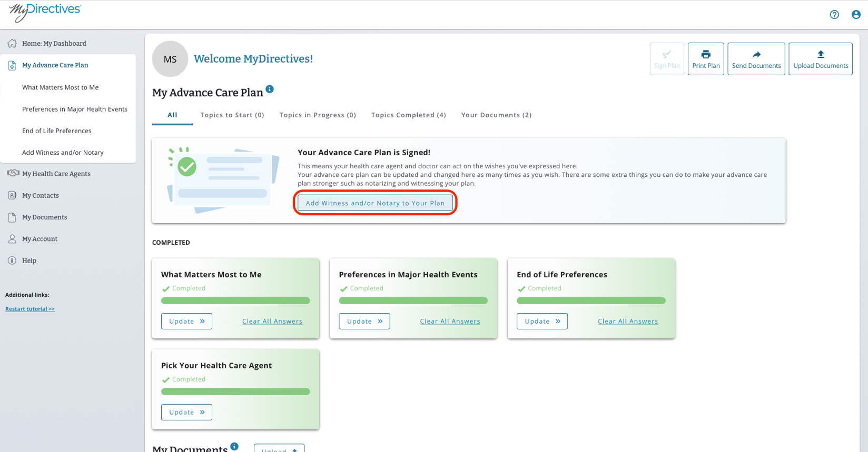Image resolution: width=868 pixels, height=452 pixels.
Task: Select My Advance Care Plan in sidebar
Action: [x=55, y=65]
